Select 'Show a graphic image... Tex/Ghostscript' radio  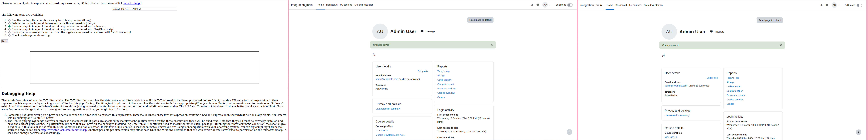coord(9,29)
